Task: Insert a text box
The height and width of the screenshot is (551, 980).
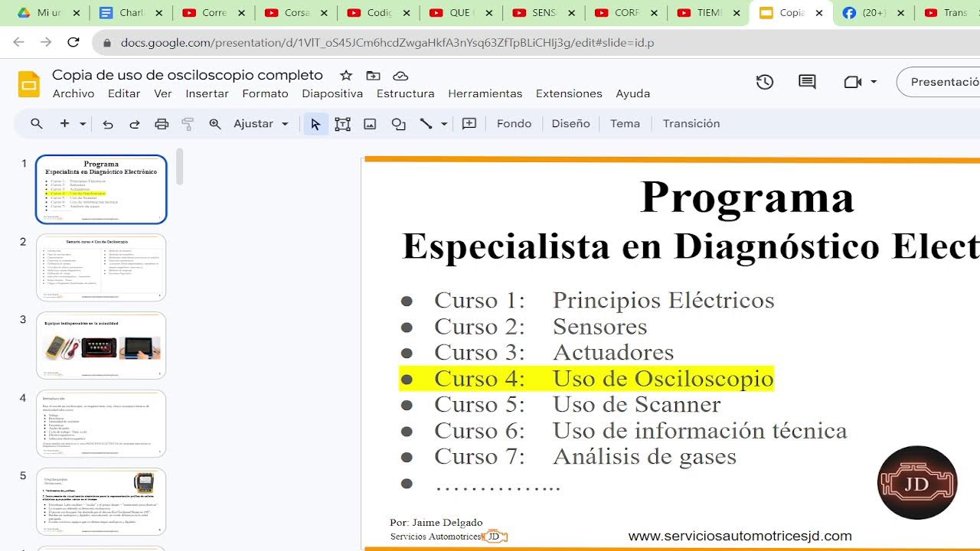Action: point(342,123)
